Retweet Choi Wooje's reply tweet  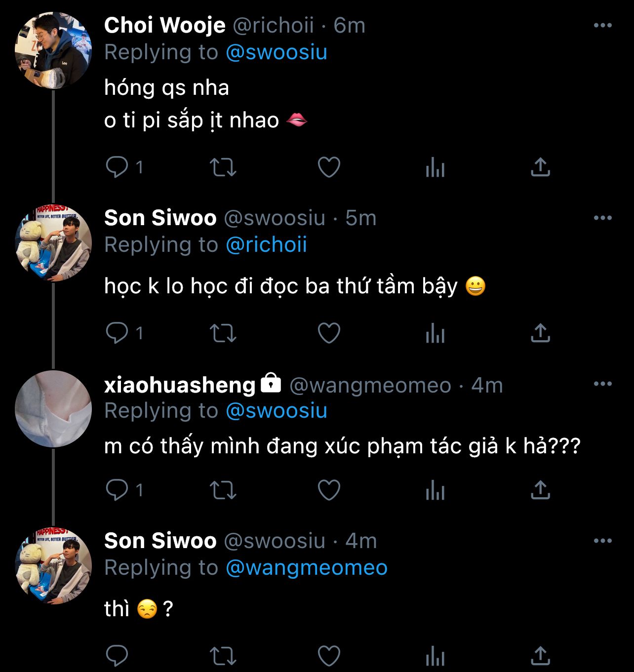223,167
